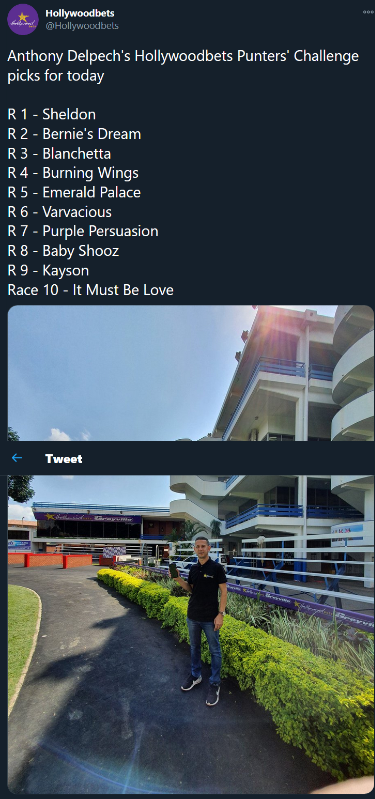
Task: Open the upper photo of the sky and building
Action: [191, 373]
